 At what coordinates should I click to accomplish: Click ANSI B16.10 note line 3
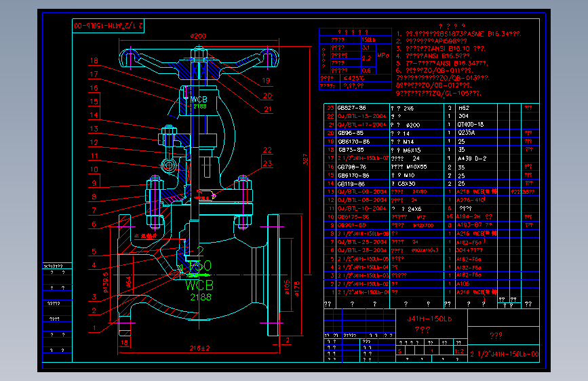[x=441, y=49]
